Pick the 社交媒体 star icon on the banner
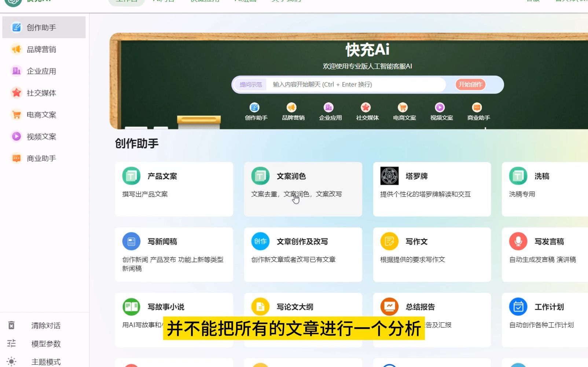Viewport: 588px width, 367px height. (x=366, y=107)
